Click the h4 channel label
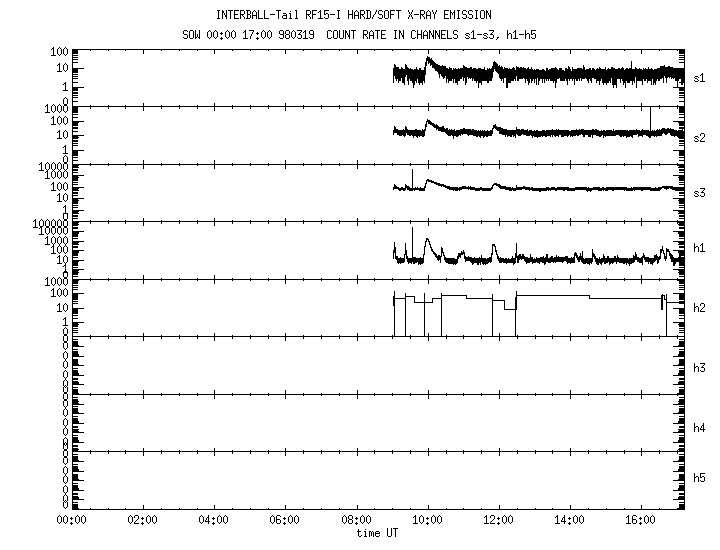This screenshot has width=720, height=550. click(x=701, y=428)
